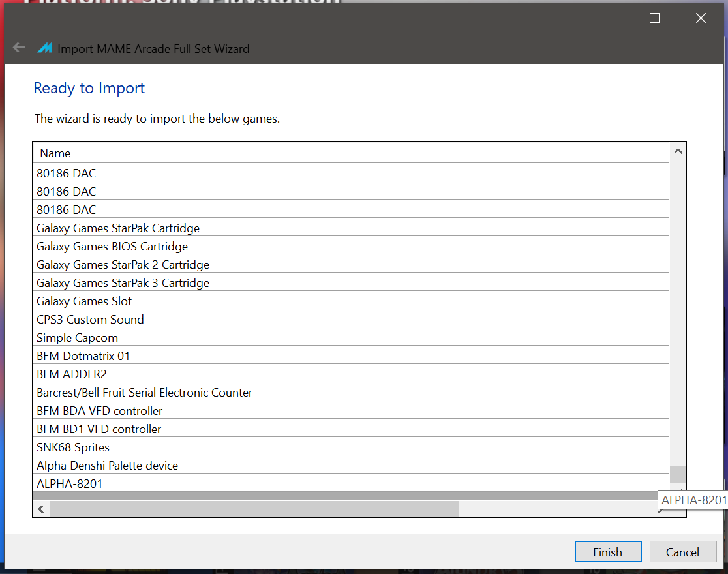The width and height of the screenshot is (728, 574).
Task: Minimize the import wizard window
Action: [610, 18]
